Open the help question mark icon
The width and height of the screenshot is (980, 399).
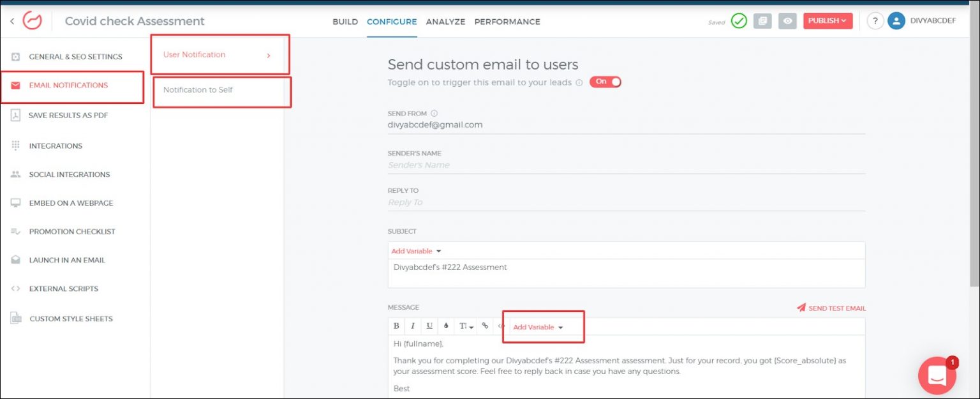[875, 21]
